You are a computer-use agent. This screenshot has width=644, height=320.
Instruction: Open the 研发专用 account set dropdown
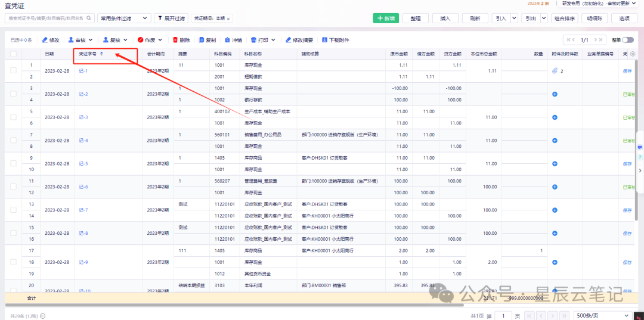pos(599,4)
